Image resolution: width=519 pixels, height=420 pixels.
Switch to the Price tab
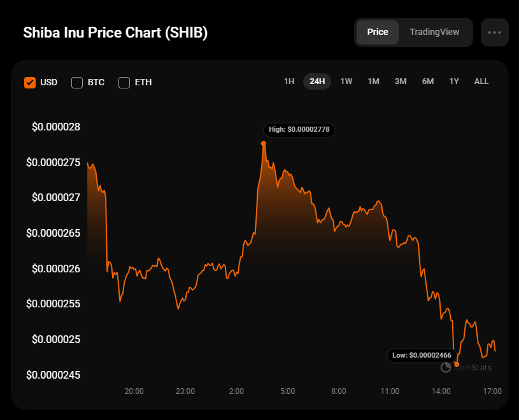point(378,32)
